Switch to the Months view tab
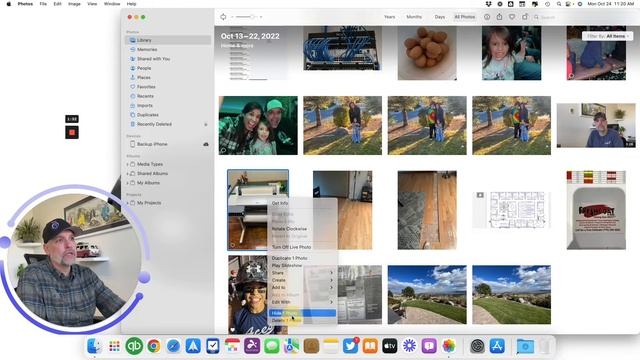The width and height of the screenshot is (640, 360). pos(414,17)
